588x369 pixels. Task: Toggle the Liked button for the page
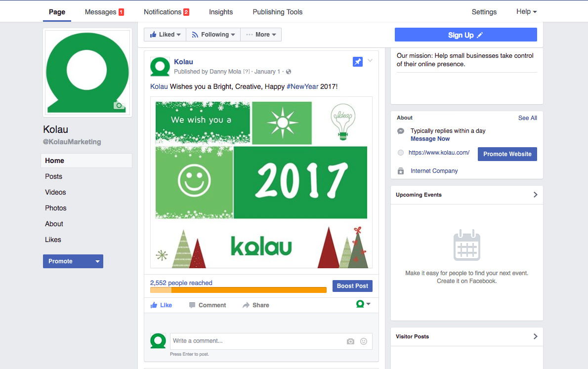pyautogui.click(x=165, y=35)
